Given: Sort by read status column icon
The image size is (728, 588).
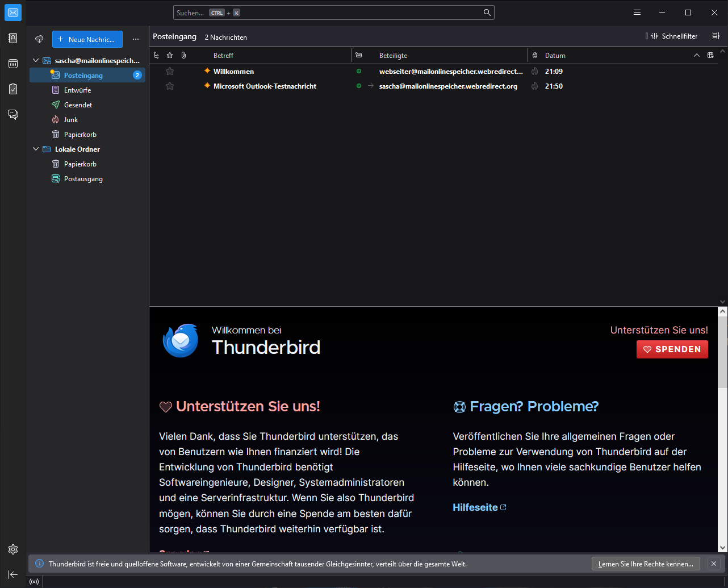Looking at the screenshot, I should [x=358, y=55].
